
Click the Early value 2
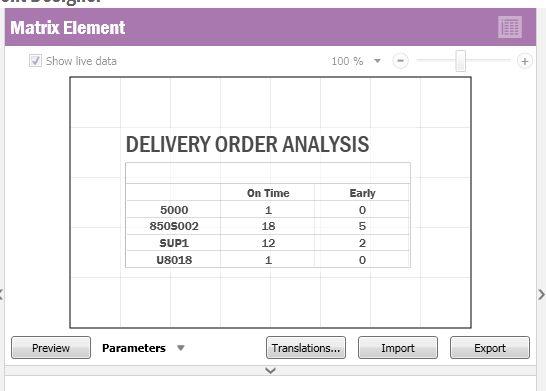(x=362, y=243)
